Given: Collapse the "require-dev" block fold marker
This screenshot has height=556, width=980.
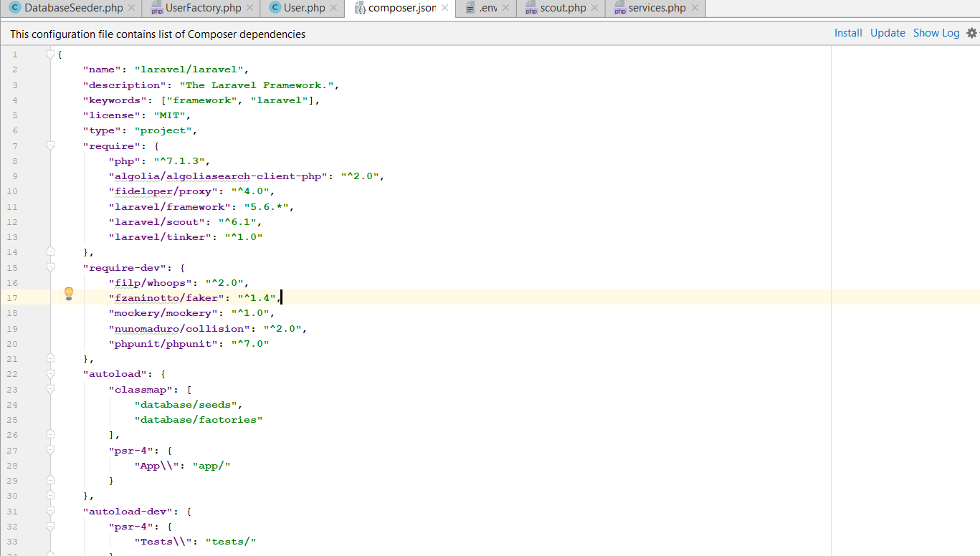Looking at the screenshot, I should point(50,267).
